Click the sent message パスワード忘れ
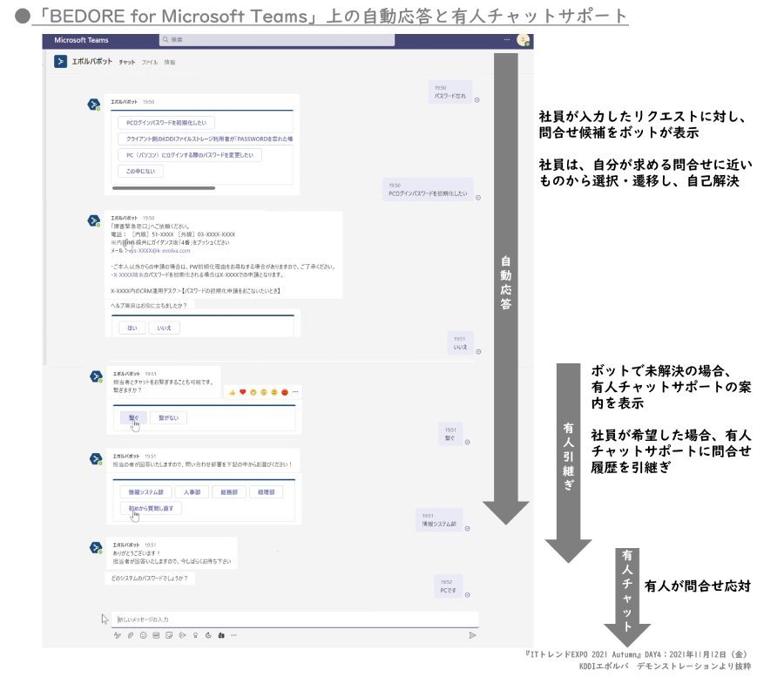784x677 pixels. tap(450, 92)
